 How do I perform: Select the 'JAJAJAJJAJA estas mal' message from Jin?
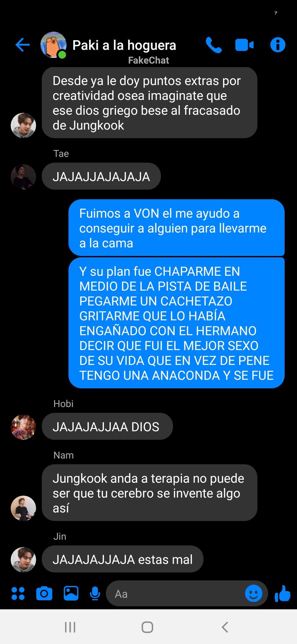[x=123, y=559]
